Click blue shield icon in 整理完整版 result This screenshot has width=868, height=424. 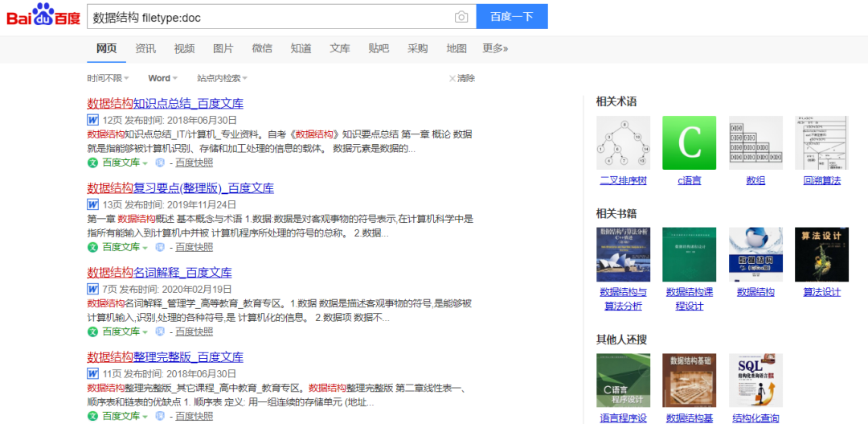click(x=160, y=416)
